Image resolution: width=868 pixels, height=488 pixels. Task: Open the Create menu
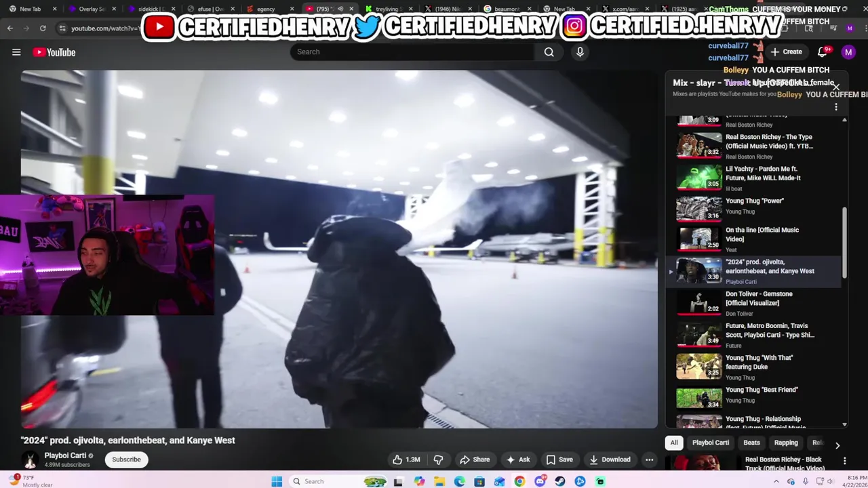(x=787, y=52)
